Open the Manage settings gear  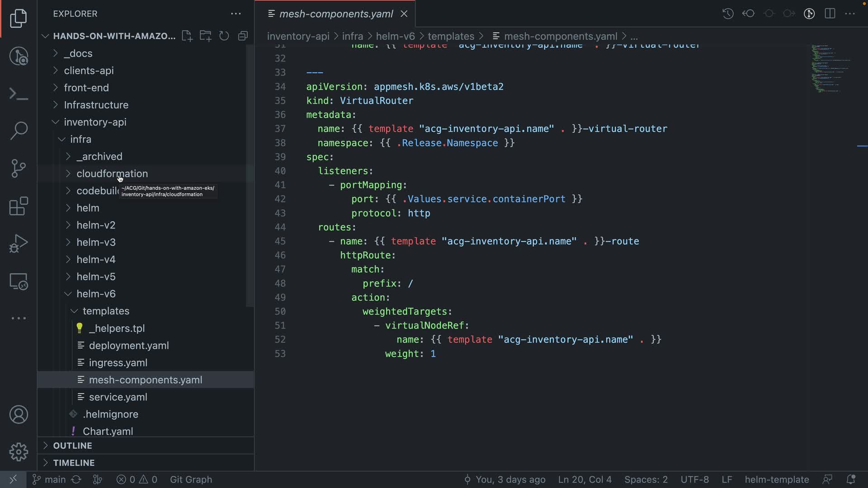pos(19,452)
